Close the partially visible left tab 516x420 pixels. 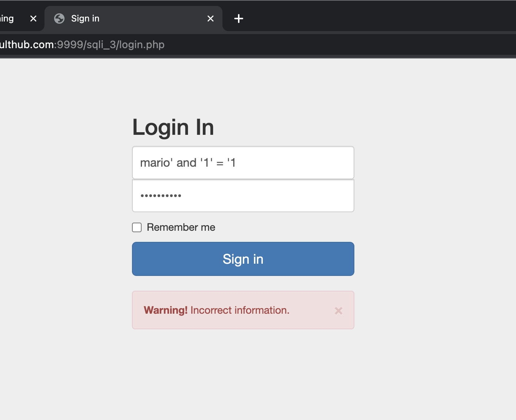(33, 19)
